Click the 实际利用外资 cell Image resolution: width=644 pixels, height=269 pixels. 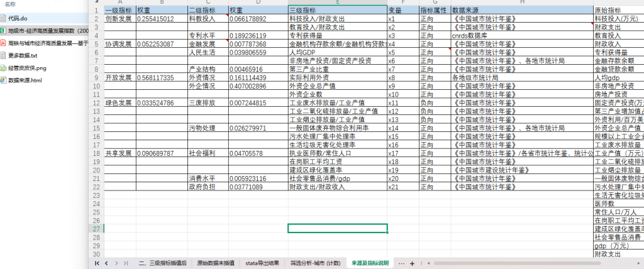coord(338,77)
